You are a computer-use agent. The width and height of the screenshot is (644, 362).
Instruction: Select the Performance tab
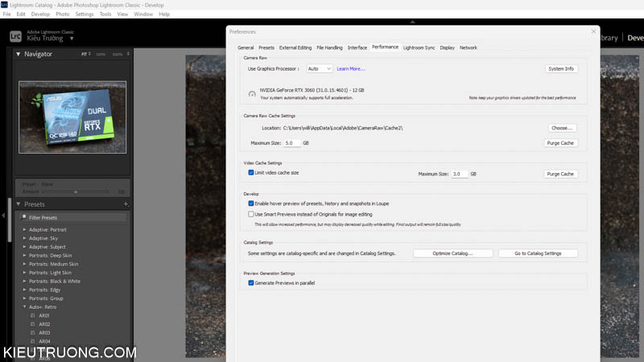(385, 47)
